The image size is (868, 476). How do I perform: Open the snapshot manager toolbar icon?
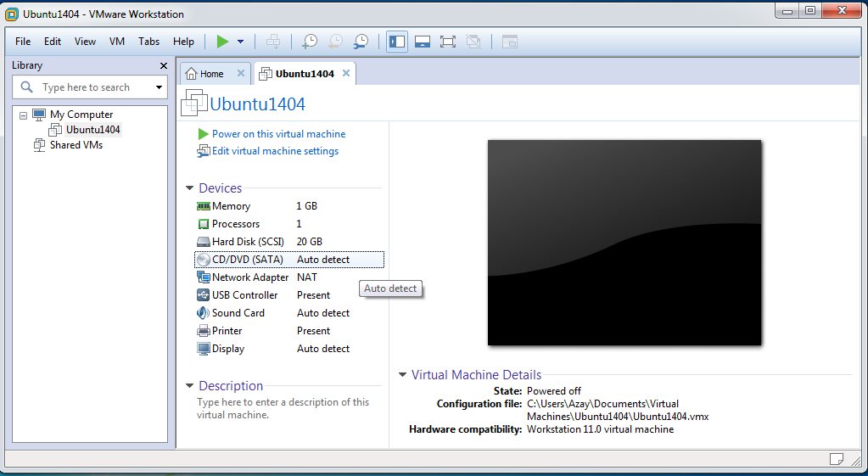coord(361,42)
